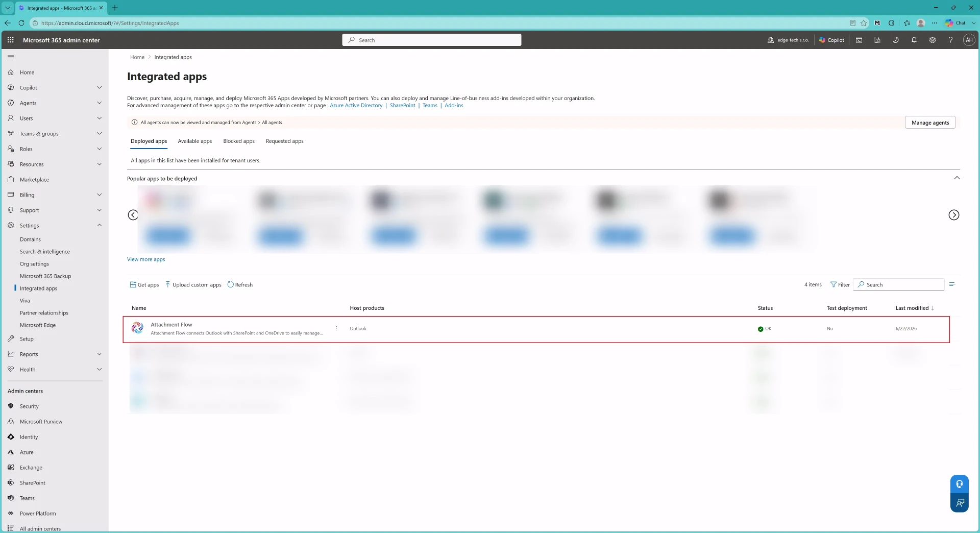Open list view options icon beside search

tap(952, 284)
